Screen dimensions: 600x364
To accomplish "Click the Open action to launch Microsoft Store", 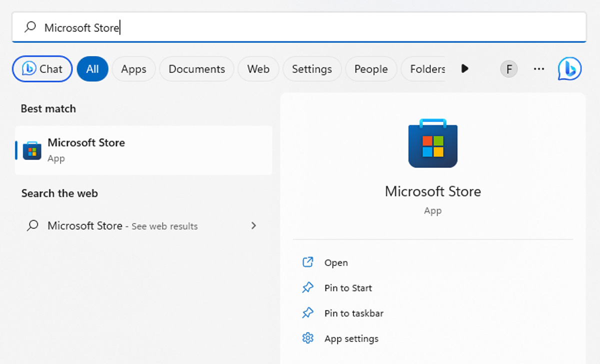I will 336,262.
